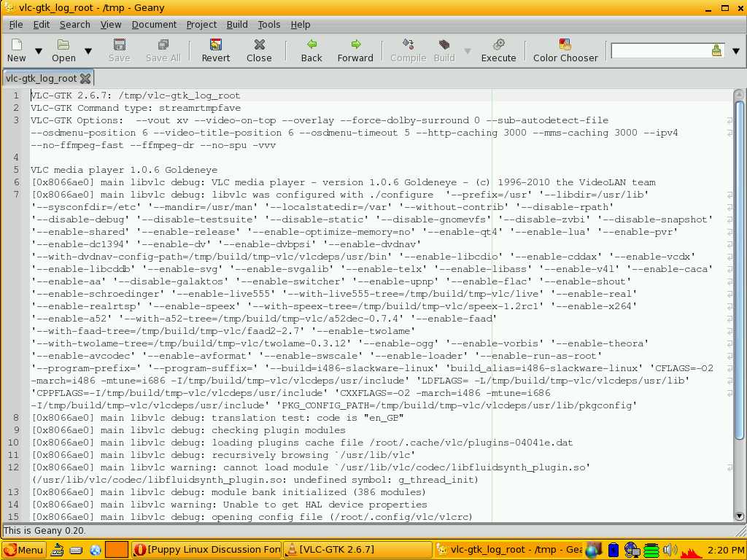Click the orange desktop pager square

point(117,550)
